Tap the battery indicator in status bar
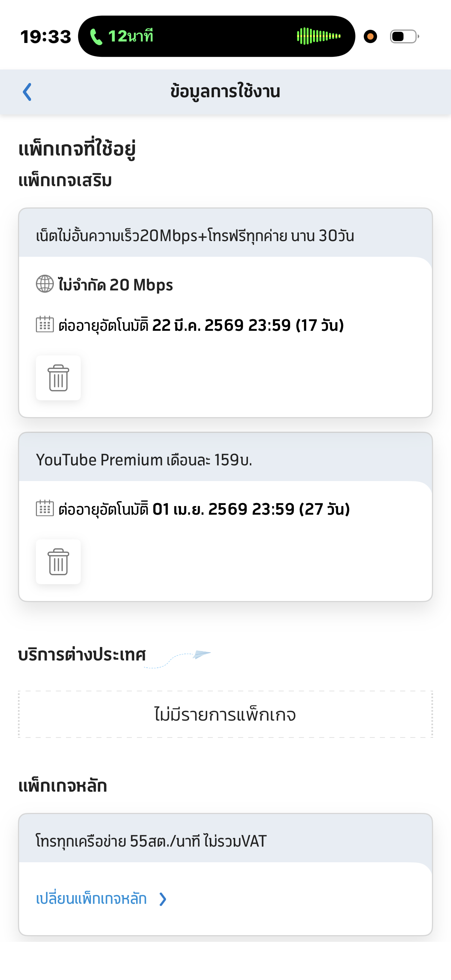This screenshot has width=451, height=980. tap(404, 37)
